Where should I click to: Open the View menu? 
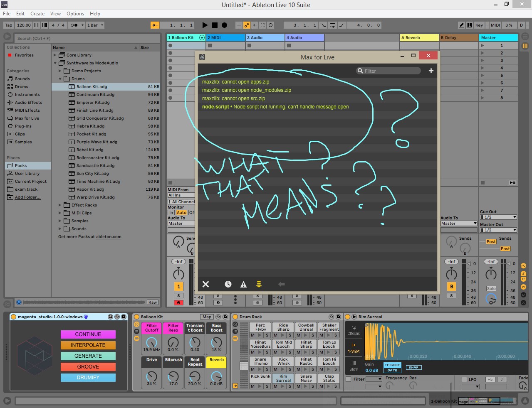[x=55, y=14]
